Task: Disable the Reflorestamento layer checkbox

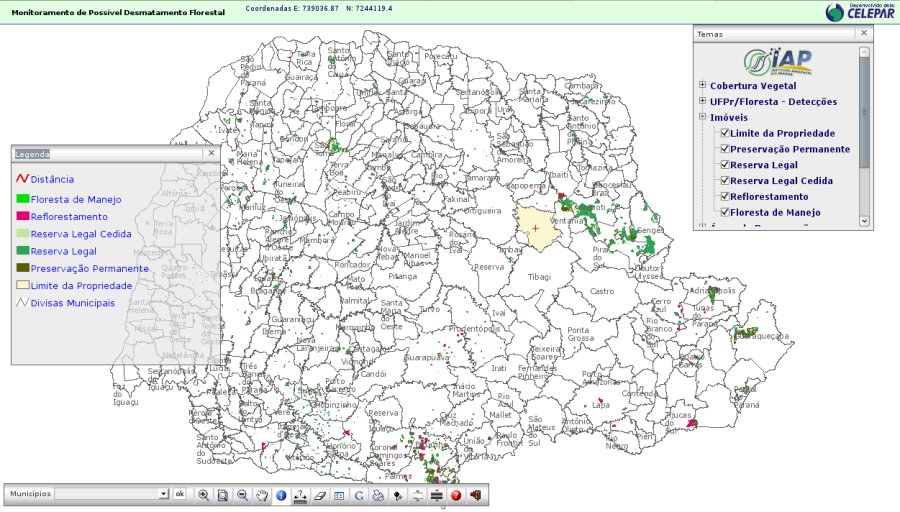Action: [725, 196]
